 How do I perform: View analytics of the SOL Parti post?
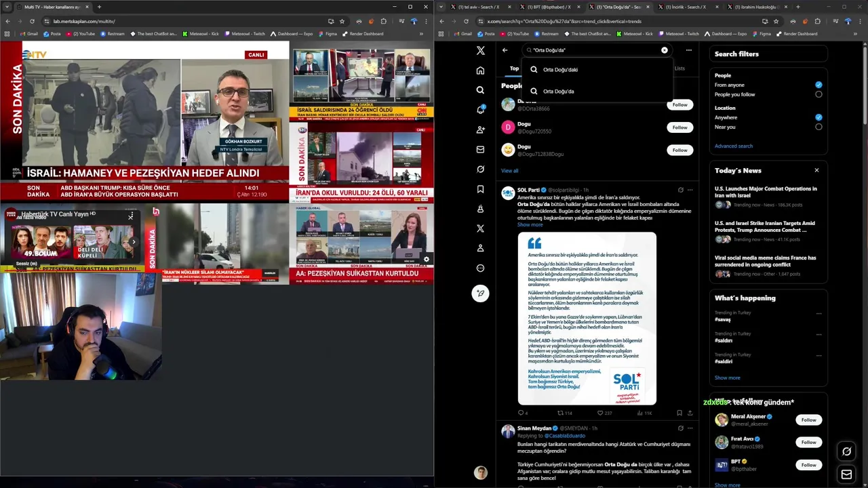point(644,413)
